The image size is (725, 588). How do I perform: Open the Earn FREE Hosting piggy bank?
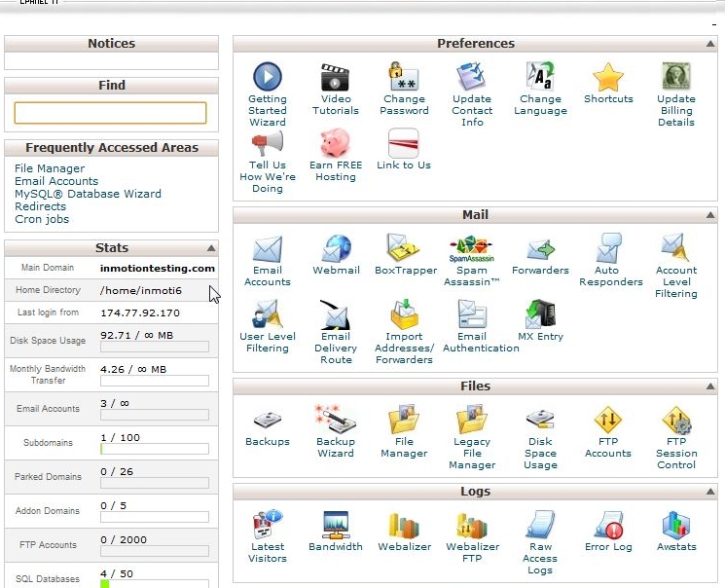click(336, 143)
